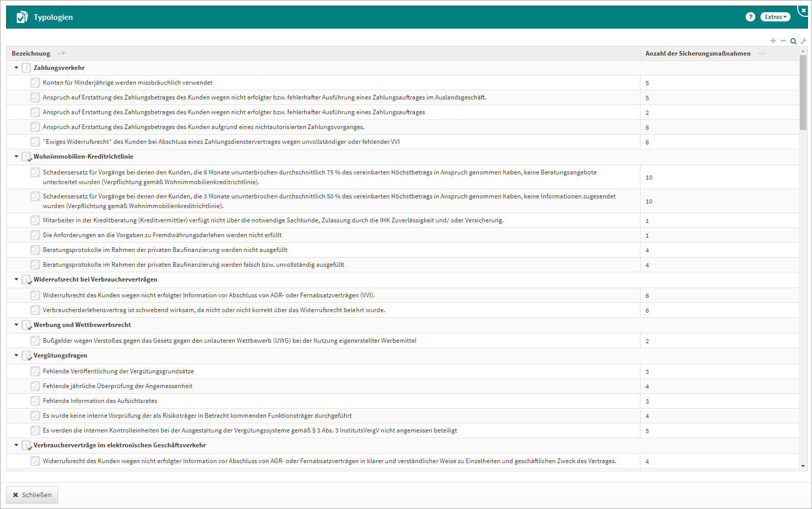Select Erstattung row ending 'fehlerhafter Ausführung eines Zahlungsauftrages'
The image size is (812, 509).
tap(234, 112)
